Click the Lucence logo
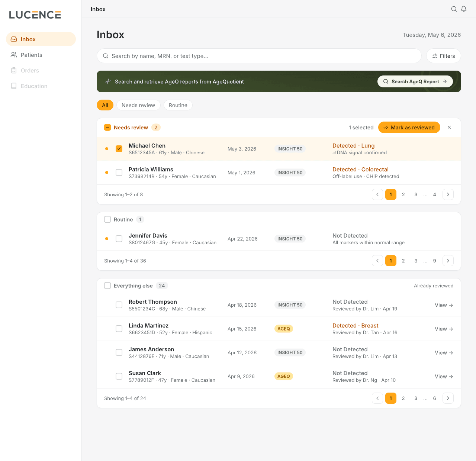 click(x=35, y=15)
